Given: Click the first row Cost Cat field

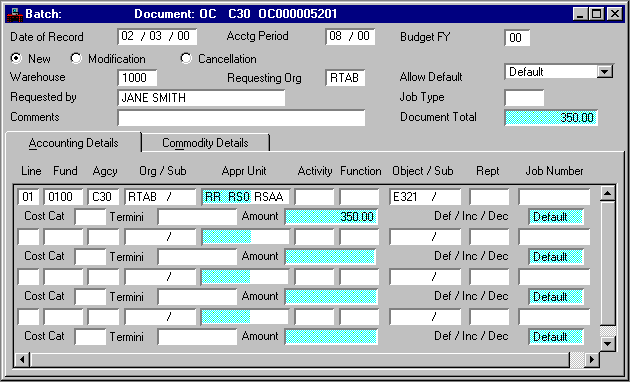Looking at the screenshot, I should click(x=90, y=217).
